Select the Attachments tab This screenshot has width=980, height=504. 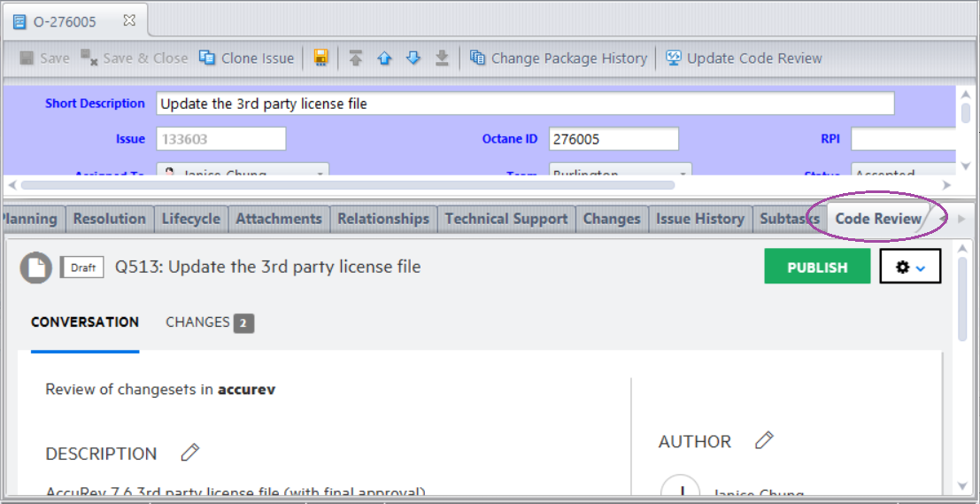[x=279, y=219]
